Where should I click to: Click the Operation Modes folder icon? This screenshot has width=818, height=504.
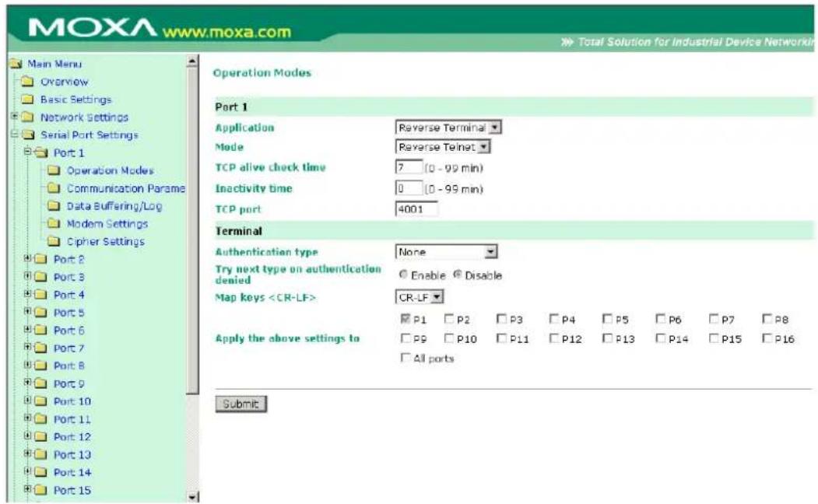[x=53, y=170]
